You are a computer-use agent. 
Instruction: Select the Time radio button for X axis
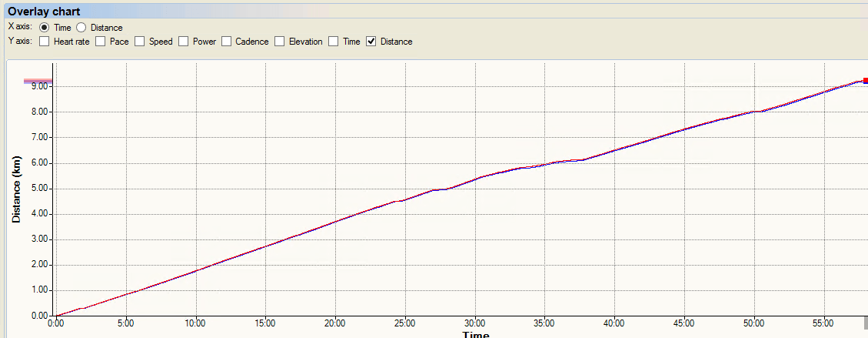pos(45,27)
